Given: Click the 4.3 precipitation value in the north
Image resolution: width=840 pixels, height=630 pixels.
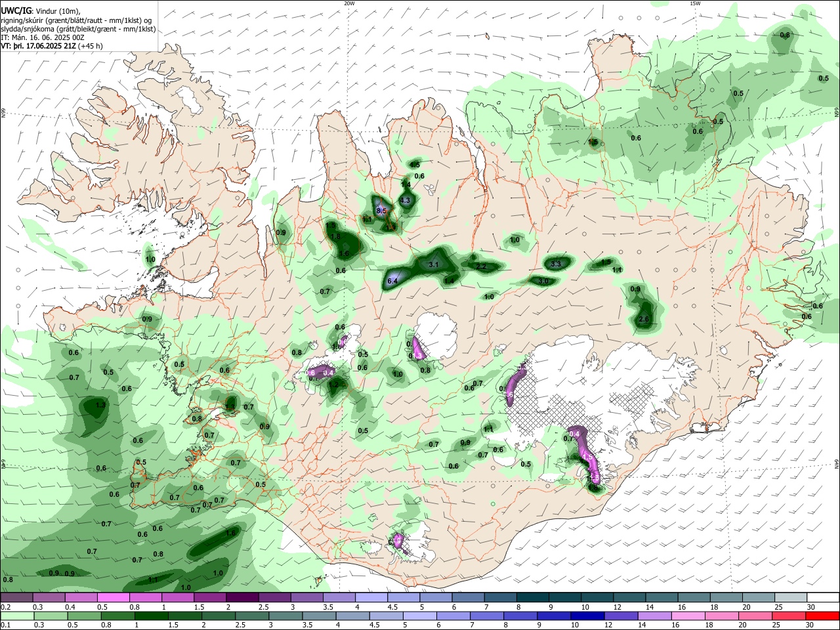Looking at the screenshot, I should point(405,201).
